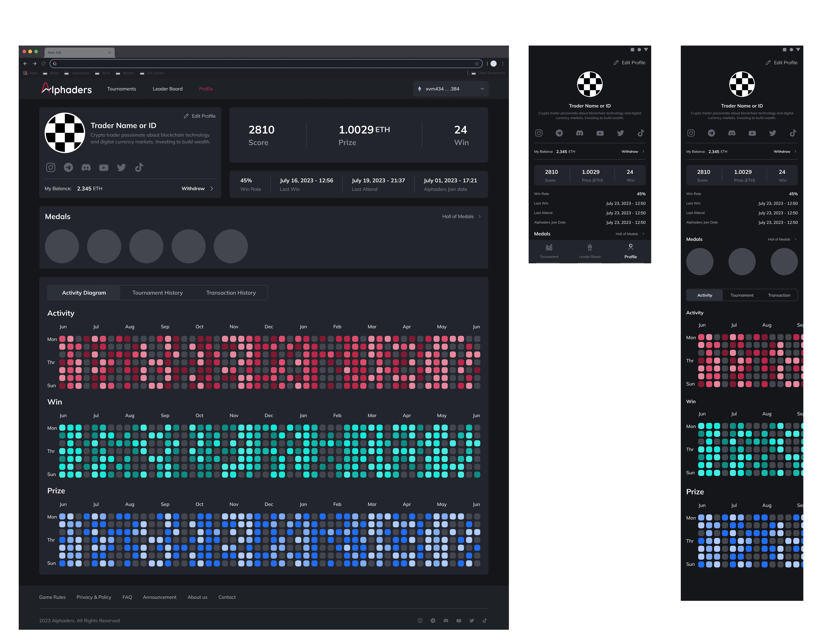Switch to the Tournament History tab
Image resolution: width=835 pixels, height=644 pixels.
tap(157, 293)
